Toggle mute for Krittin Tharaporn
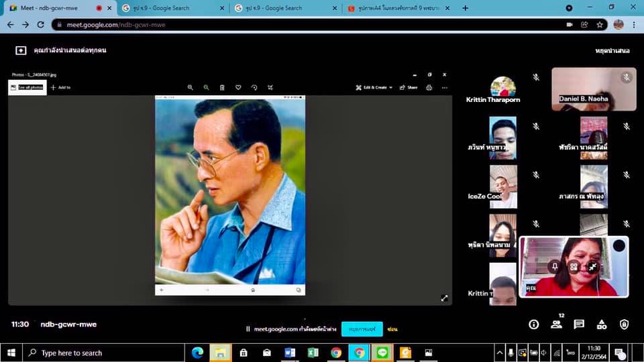644x362 pixels. coord(536,78)
